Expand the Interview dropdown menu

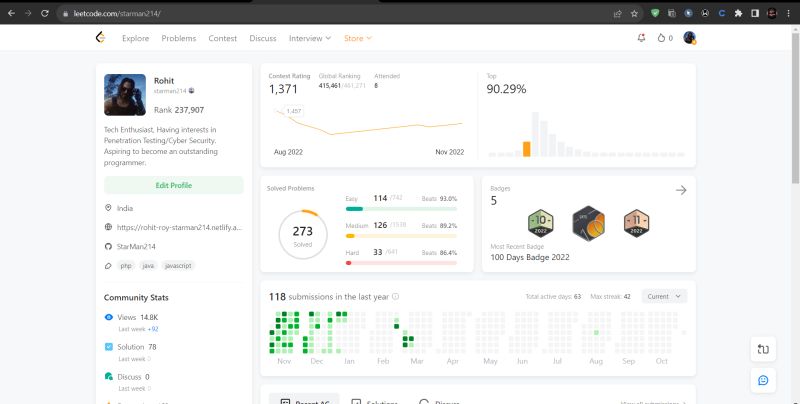(310, 38)
